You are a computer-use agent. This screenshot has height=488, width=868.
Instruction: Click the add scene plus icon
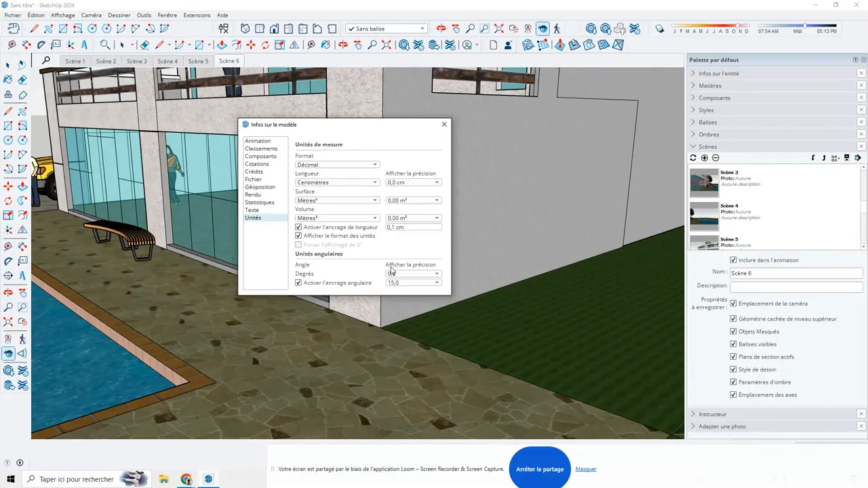click(705, 158)
